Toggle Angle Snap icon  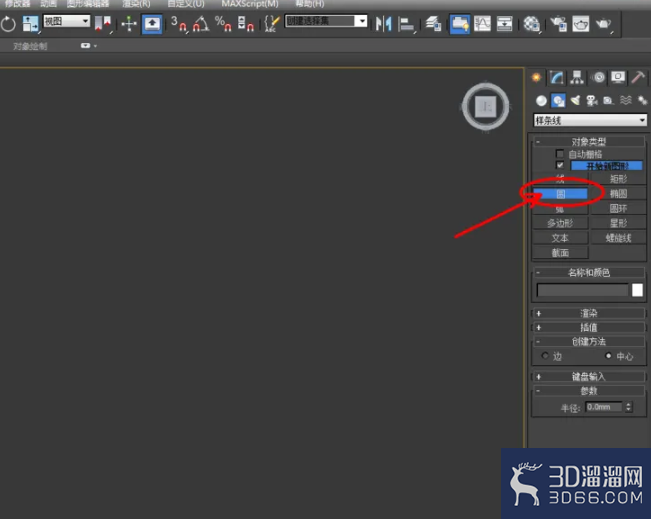(201, 24)
